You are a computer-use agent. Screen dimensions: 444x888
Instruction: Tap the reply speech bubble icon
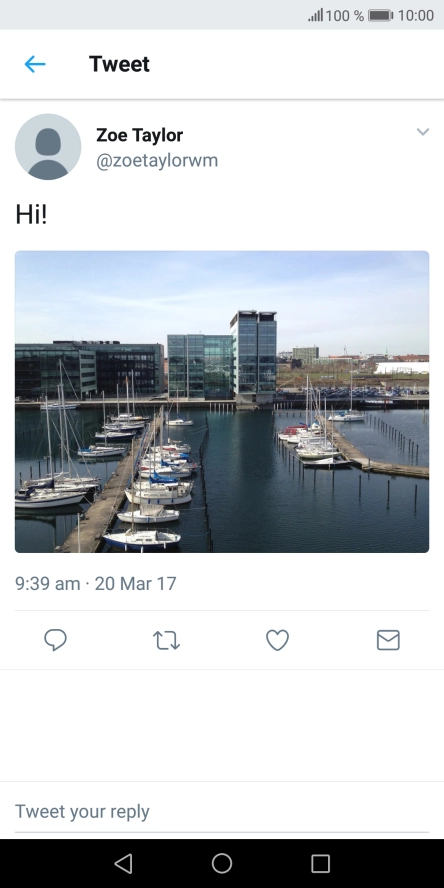(x=56, y=640)
